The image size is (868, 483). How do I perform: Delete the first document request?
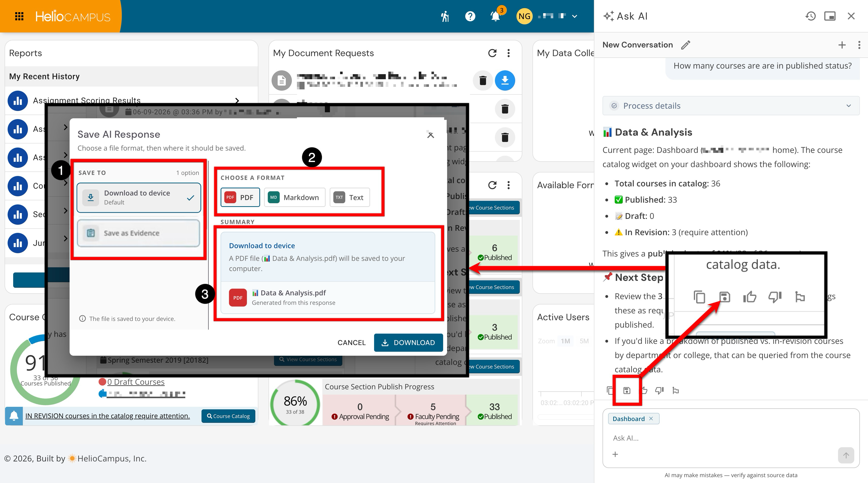pyautogui.click(x=483, y=80)
